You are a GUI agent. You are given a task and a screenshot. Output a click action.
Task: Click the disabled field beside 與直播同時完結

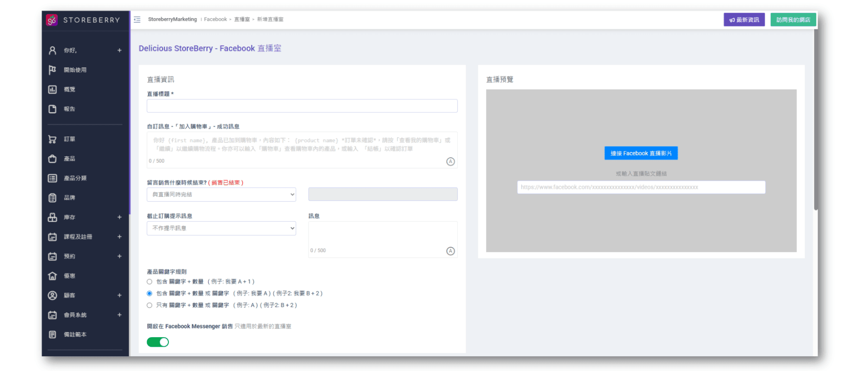383,194
